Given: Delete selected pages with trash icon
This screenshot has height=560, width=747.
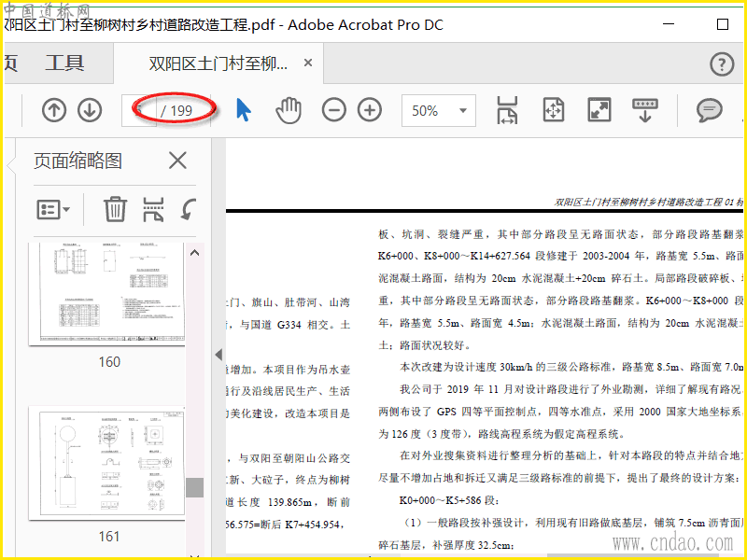Looking at the screenshot, I should (115, 209).
